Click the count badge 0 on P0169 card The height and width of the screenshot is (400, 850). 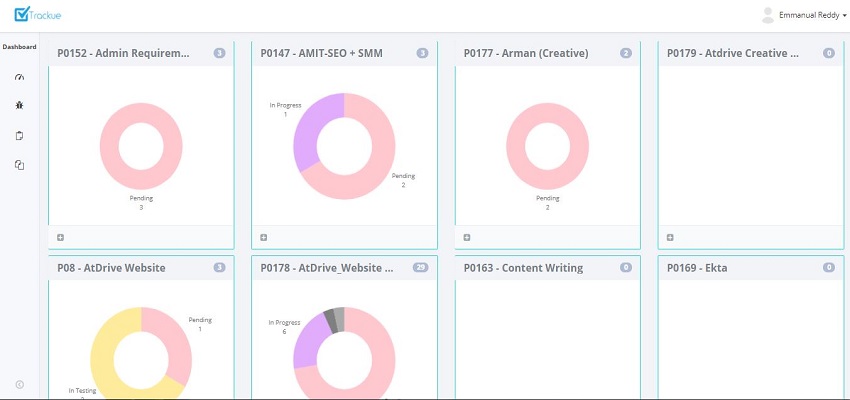[829, 267]
